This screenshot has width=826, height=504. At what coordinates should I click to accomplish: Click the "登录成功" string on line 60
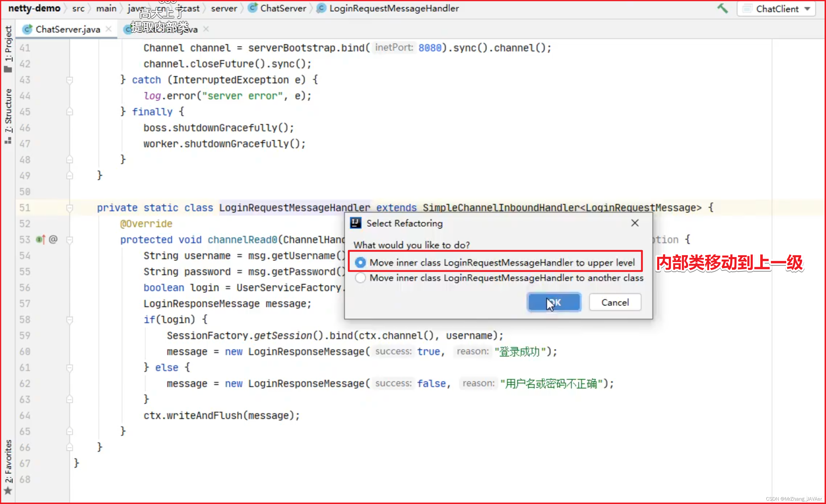pos(520,352)
